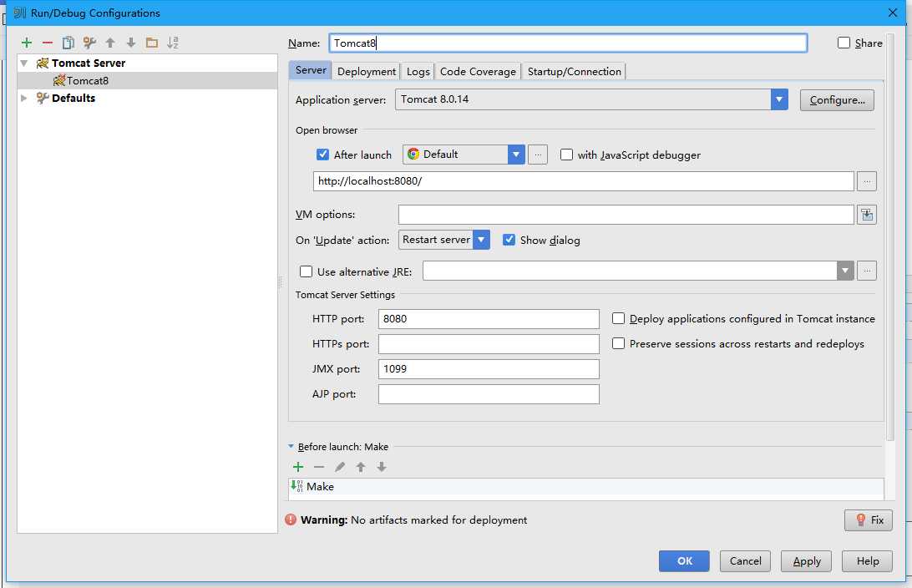Switch to the Logs tab

[418, 71]
